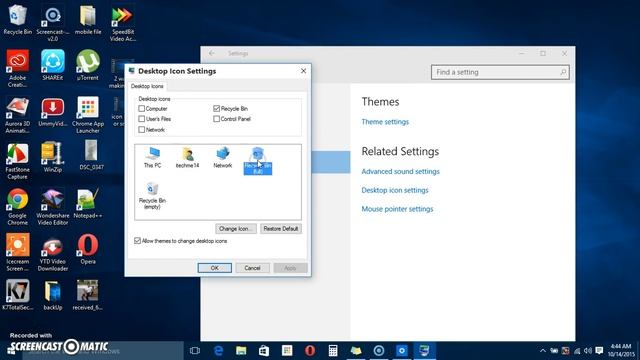Open File Explorer from taskbar

tap(241, 351)
